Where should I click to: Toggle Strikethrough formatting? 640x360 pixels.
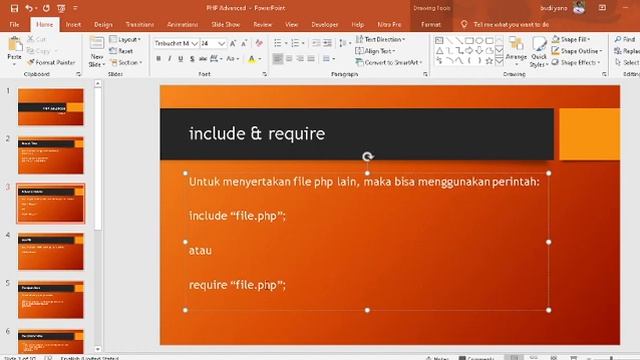click(x=203, y=59)
